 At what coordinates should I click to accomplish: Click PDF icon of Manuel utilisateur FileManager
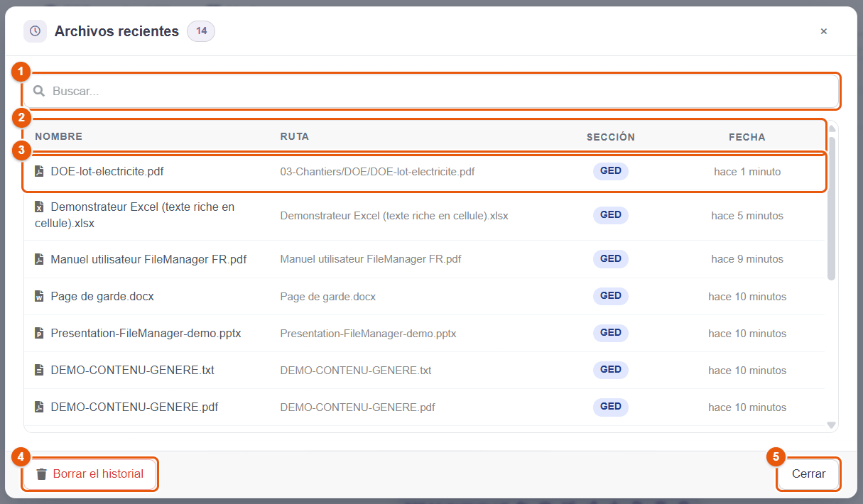pyautogui.click(x=39, y=259)
